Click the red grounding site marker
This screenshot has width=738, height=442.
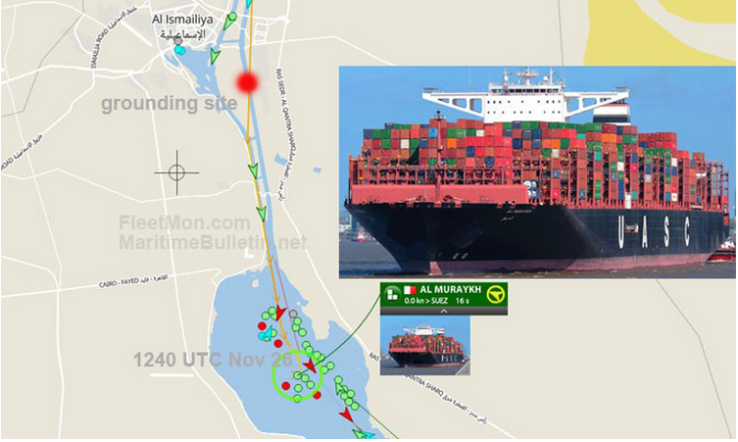pos(248,82)
